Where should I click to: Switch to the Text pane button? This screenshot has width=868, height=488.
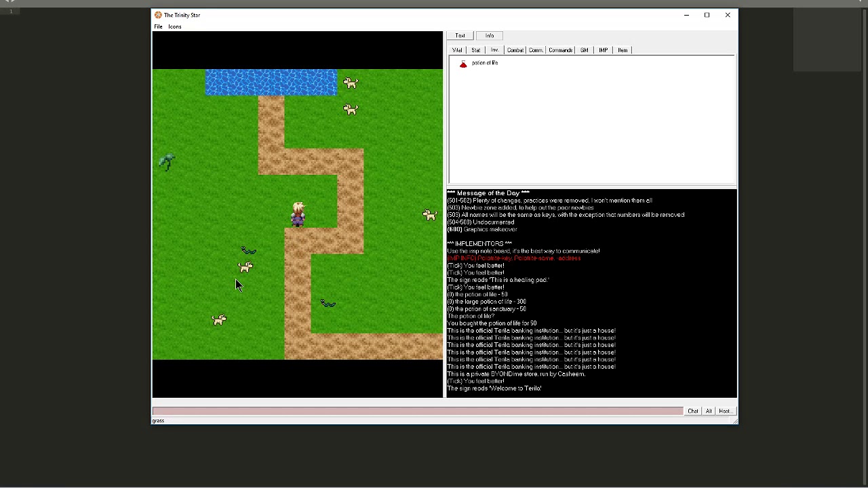point(460,35)
